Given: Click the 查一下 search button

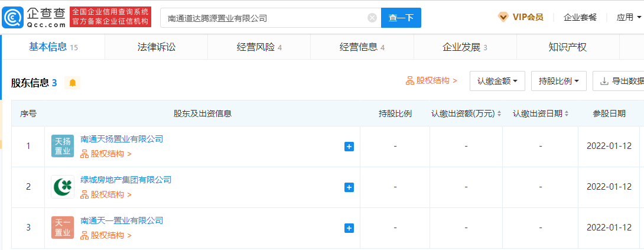Looking at the screenshot, I should point(401,18).
